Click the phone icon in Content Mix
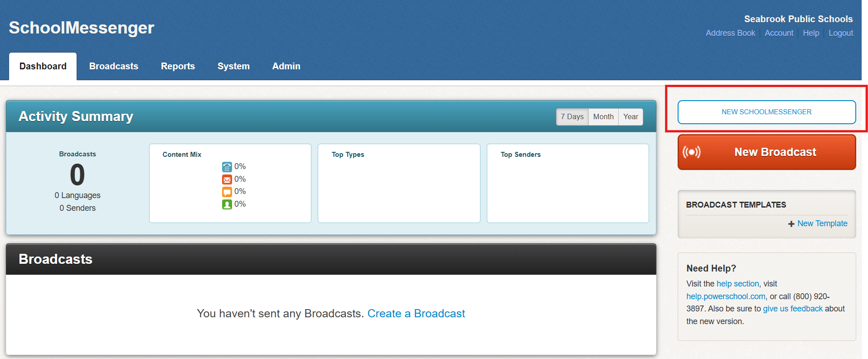Screen dimensions: 868x359 click(227, 167)
